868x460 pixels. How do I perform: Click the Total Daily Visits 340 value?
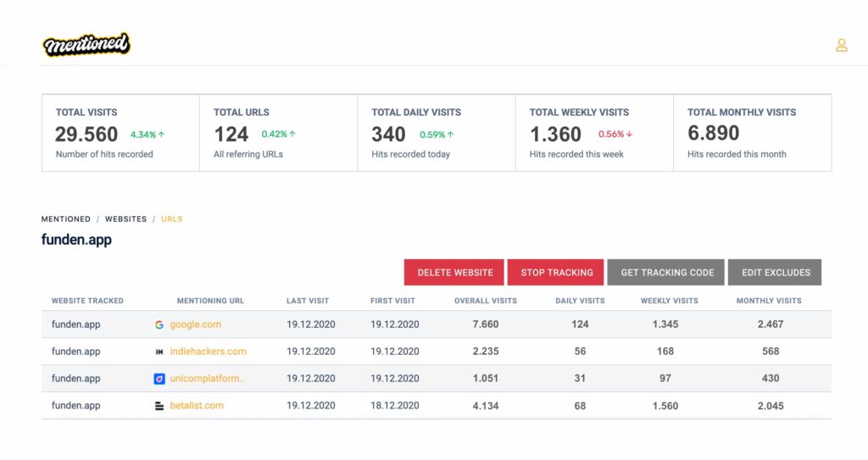point(388,134)
